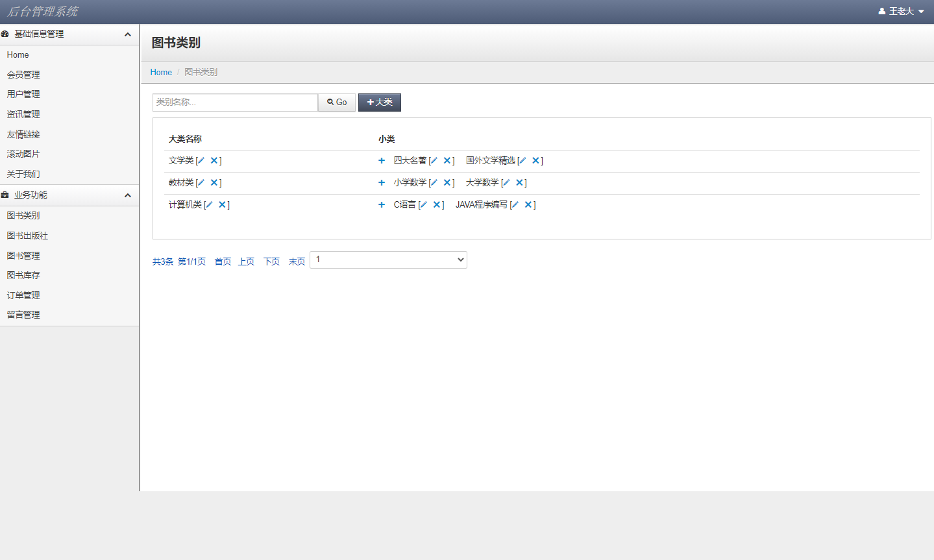
Task: Open the page number dropdown
Action: point(388,260)
